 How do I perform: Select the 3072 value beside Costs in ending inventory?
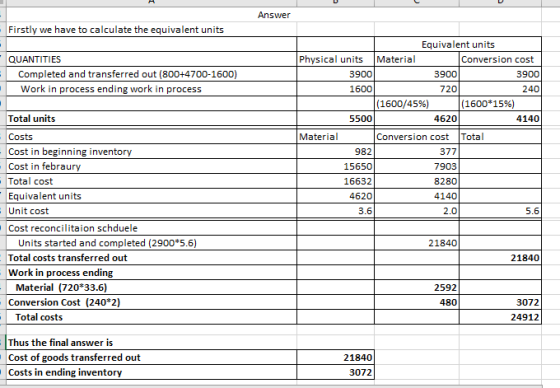point(335,372)
